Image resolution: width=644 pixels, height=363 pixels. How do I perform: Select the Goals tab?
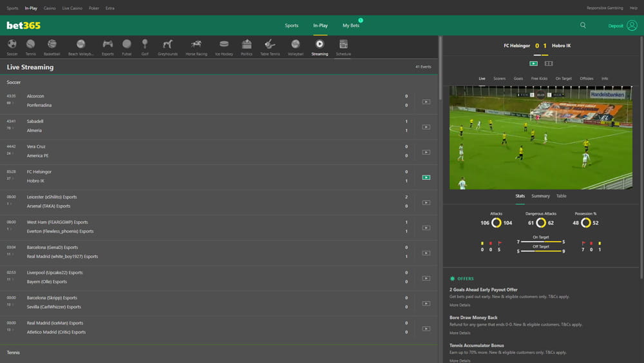click(518, 79)
